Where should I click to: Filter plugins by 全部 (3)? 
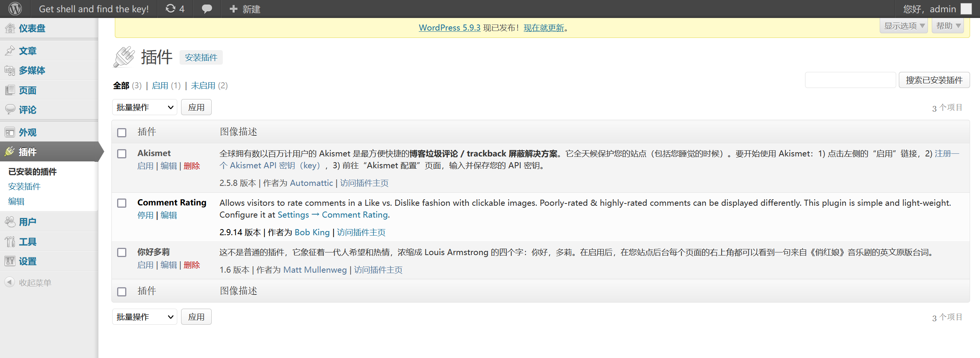127,86
